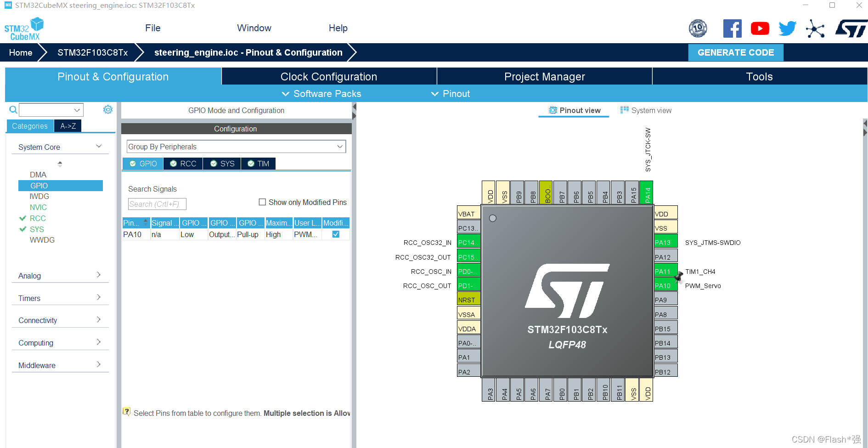Select WWDG in System Core list
The height and width of the screenshot is (448, 868).
pos(42,240)
